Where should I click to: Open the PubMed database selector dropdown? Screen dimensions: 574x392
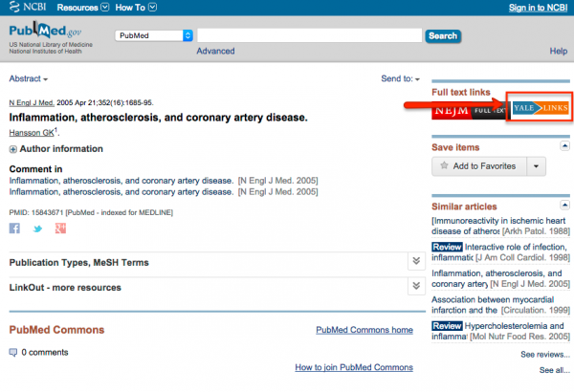154,35
